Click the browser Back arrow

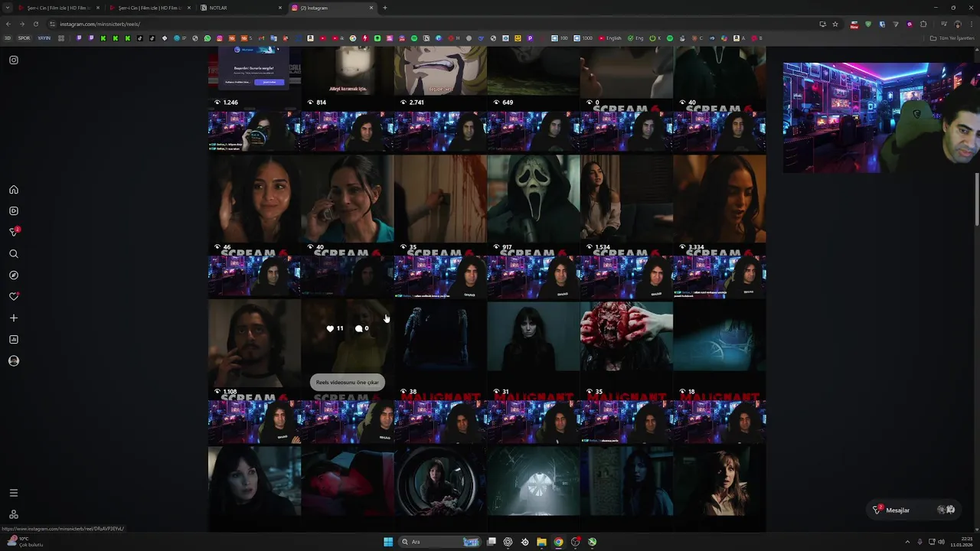point(8,24)
